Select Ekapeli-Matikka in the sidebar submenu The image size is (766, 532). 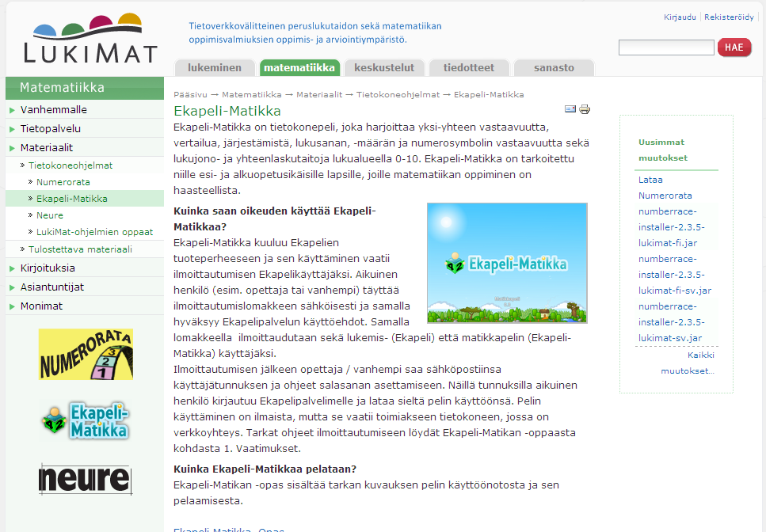coord(72,199)
